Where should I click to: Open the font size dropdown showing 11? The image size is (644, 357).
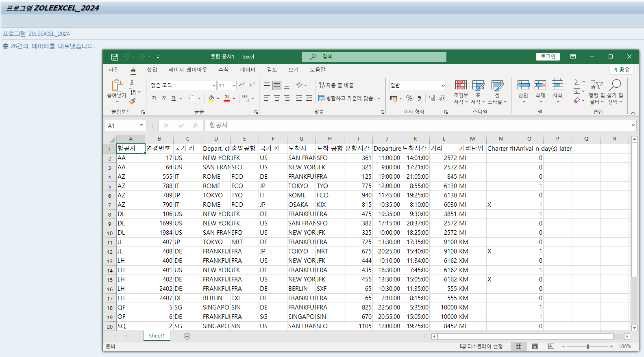[x=234, y=86]
